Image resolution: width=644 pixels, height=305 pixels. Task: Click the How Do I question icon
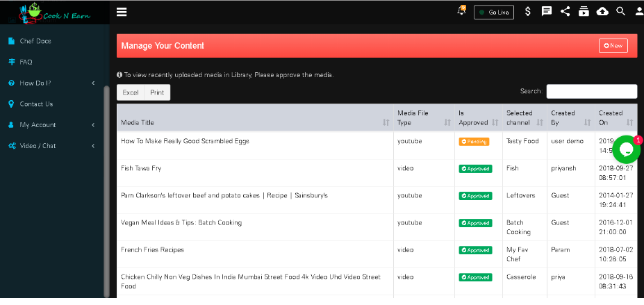pos(12,83)
